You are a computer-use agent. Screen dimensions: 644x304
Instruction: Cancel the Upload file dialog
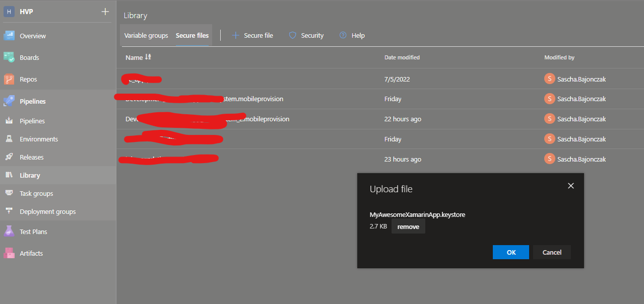551,252
